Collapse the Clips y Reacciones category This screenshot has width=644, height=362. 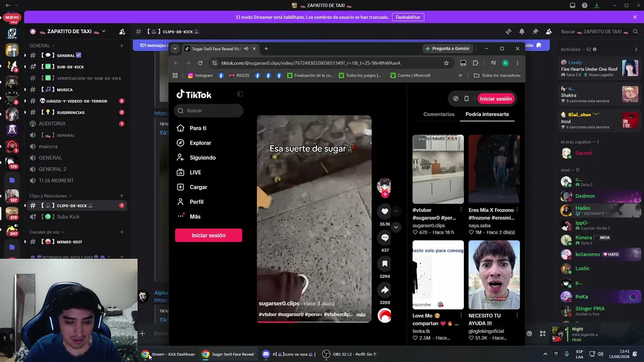tap(50, 196)
